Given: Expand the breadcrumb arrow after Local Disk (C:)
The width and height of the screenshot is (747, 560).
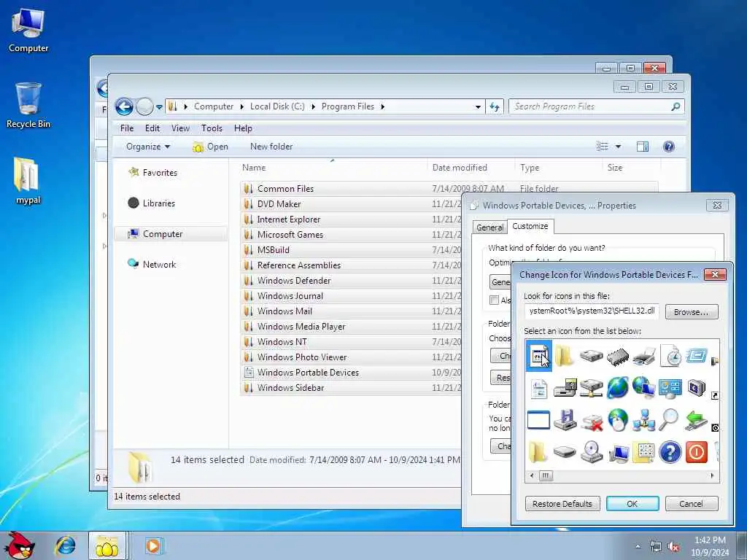Looking at the screenshot, I should (x=313, y=106).
